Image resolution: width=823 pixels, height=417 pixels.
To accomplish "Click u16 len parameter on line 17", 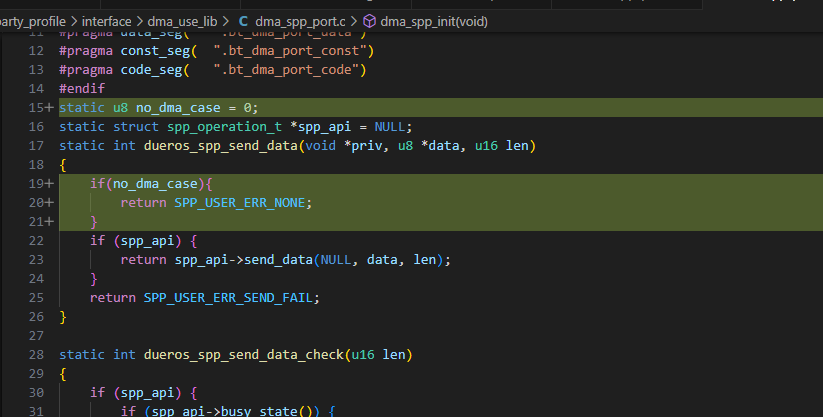I will pos(501,145).
